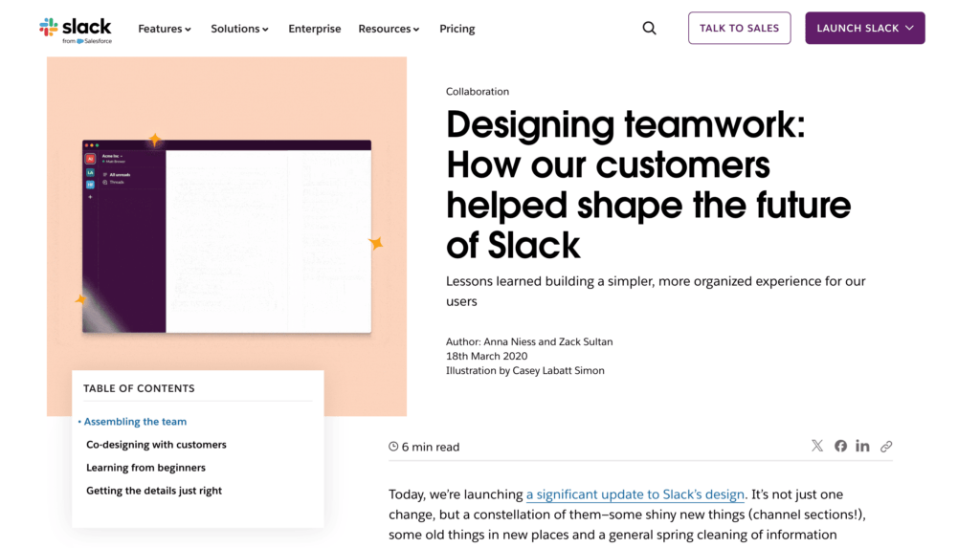
Task: Jump to Getting the details just right
Action: (x=153, y=491)
